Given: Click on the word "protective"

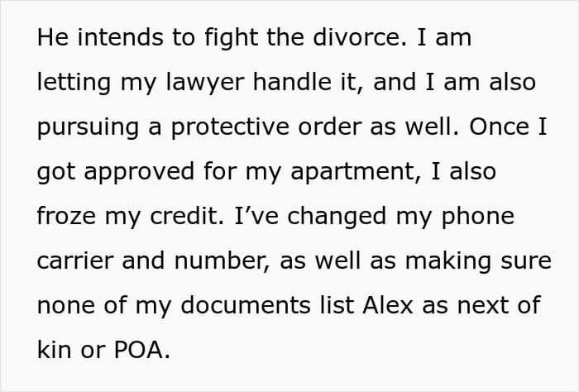Looking at the screenshot, I should click(230, 128).
